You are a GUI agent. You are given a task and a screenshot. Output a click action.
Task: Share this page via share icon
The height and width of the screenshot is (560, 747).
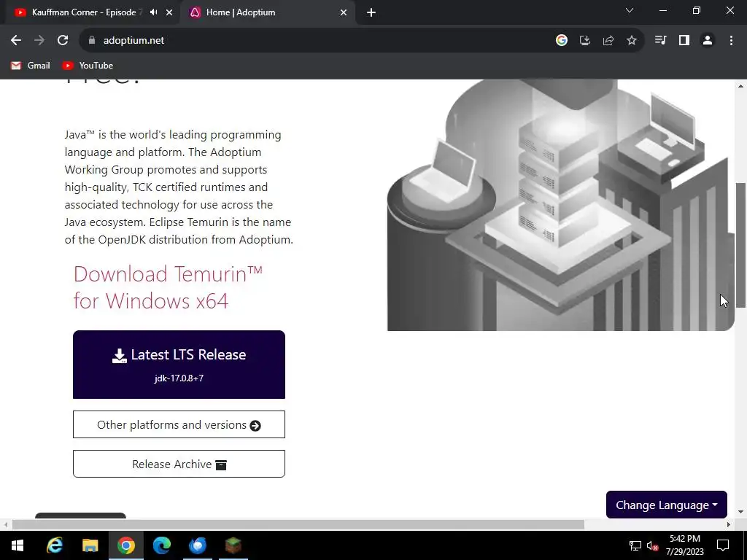coord(608,41)
